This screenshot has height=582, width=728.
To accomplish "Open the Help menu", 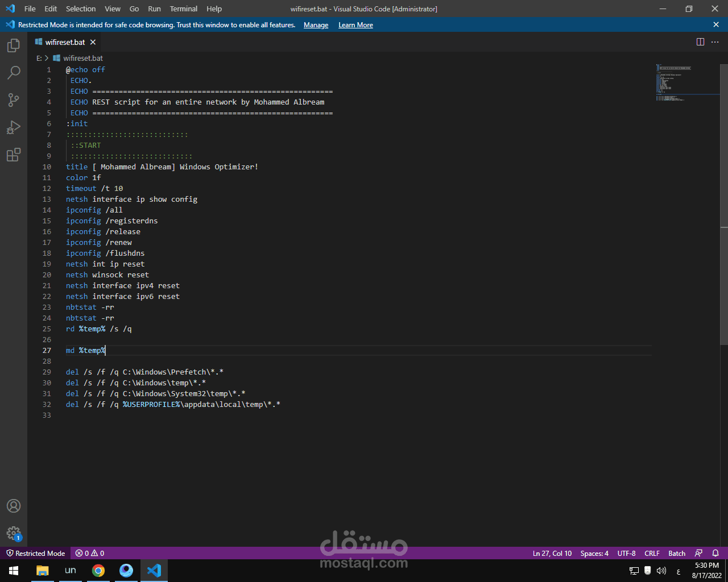I will coord(214,9).
